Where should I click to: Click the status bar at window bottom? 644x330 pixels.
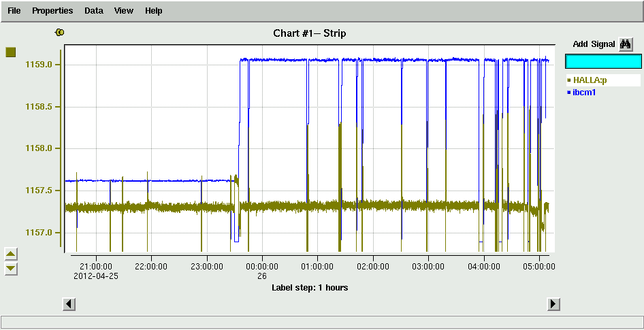point(321,323)
